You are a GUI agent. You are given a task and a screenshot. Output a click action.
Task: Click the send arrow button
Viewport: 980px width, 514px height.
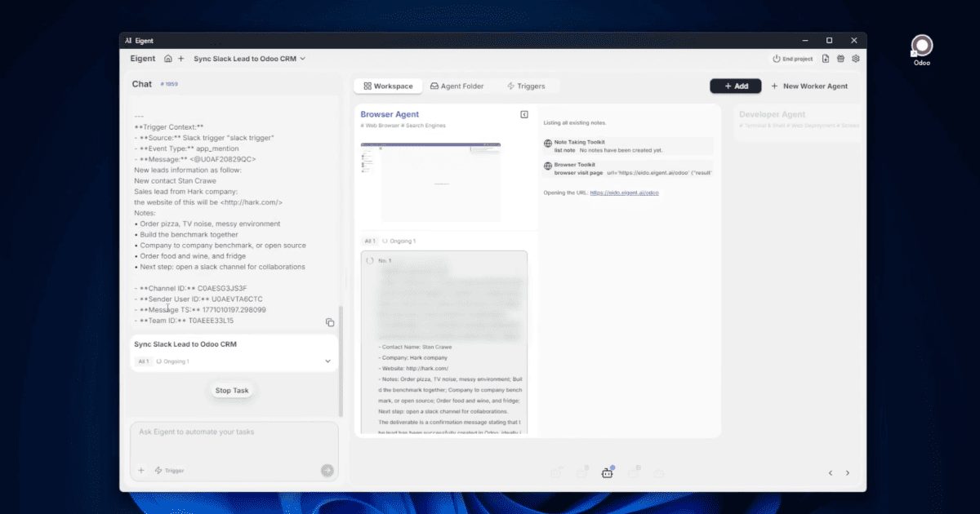[327, 470]
